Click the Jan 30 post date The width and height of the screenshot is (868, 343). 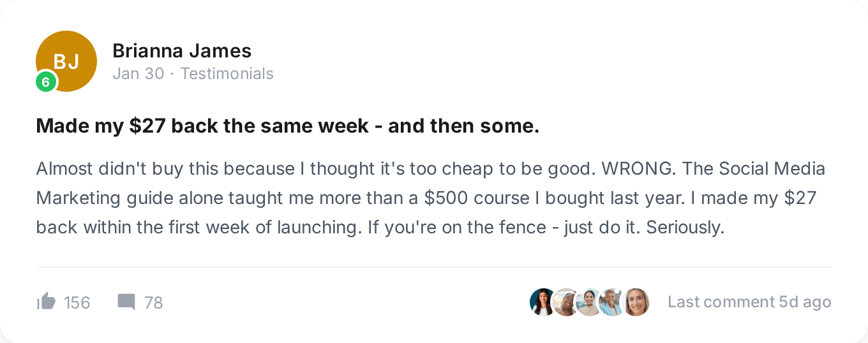point(138,74)
